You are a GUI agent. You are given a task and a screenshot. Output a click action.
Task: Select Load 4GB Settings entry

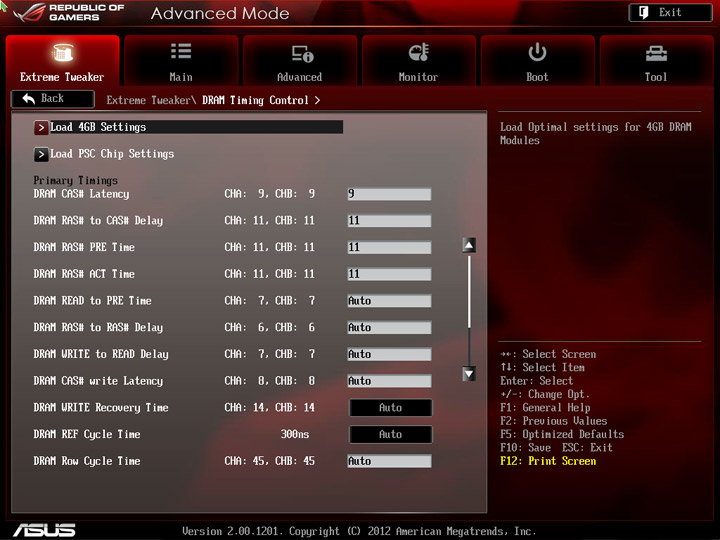tap(188, 127)
